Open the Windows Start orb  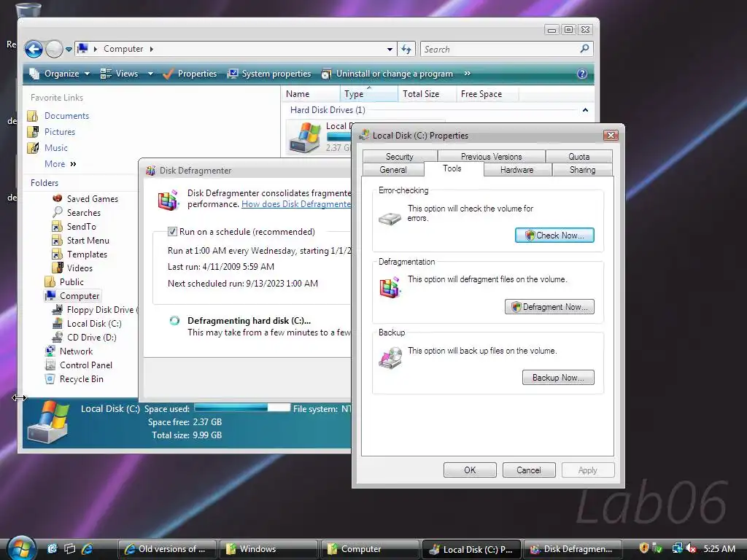21,548
